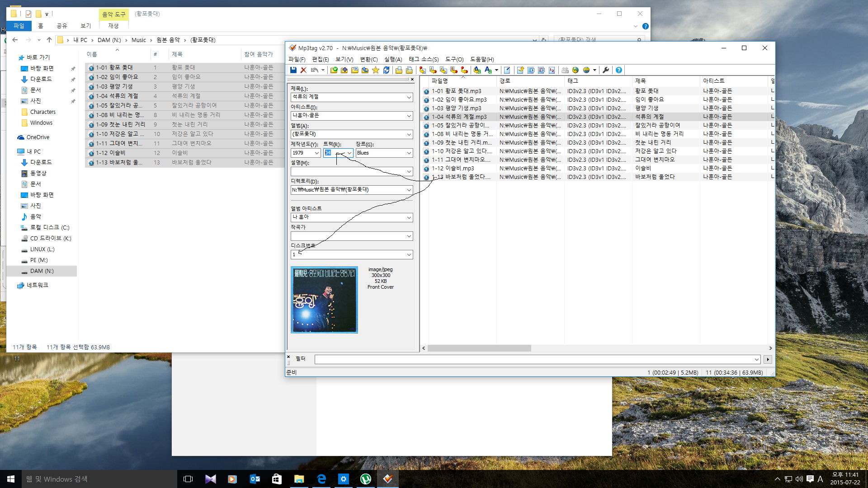Expand the artist (아티스트) combo box dropdown
The height and width of the screenshot is (488, 868).
409,116
